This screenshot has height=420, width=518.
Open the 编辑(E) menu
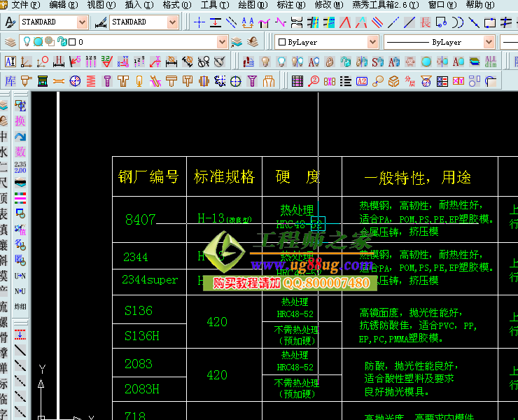pyautogui.click(x=64, y=5)
